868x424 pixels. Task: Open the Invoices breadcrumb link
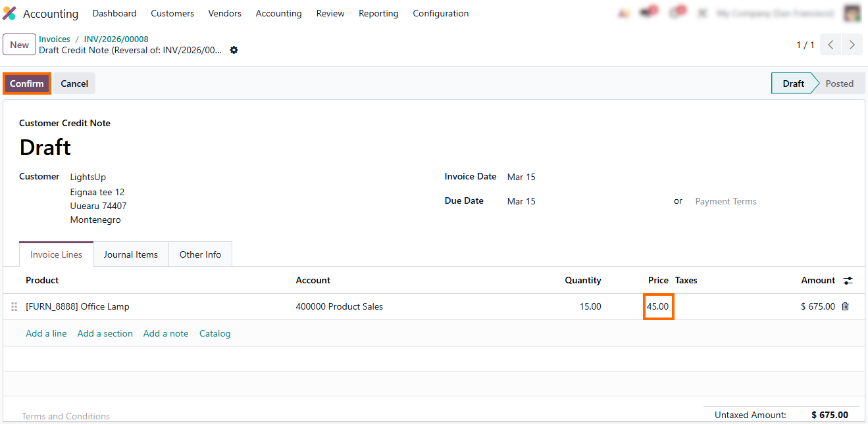pyautogui.click(x=54, y=39)
